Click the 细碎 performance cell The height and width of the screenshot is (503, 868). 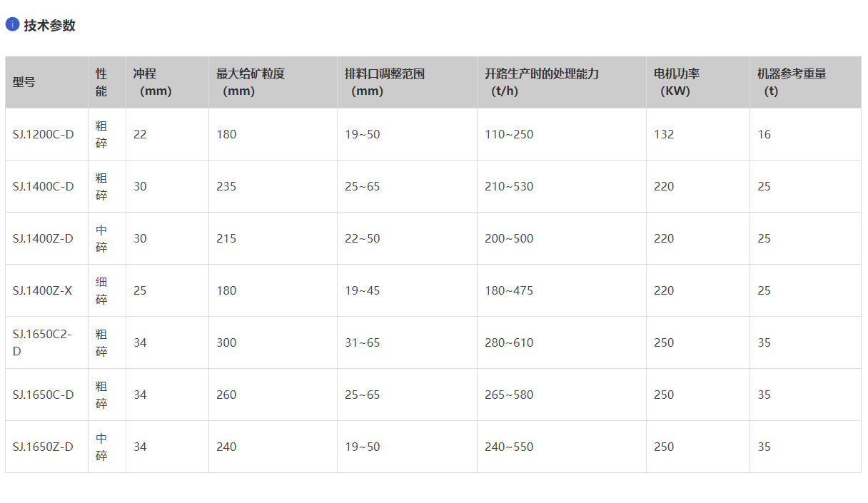pyautogui.click(x=101, y=290)
